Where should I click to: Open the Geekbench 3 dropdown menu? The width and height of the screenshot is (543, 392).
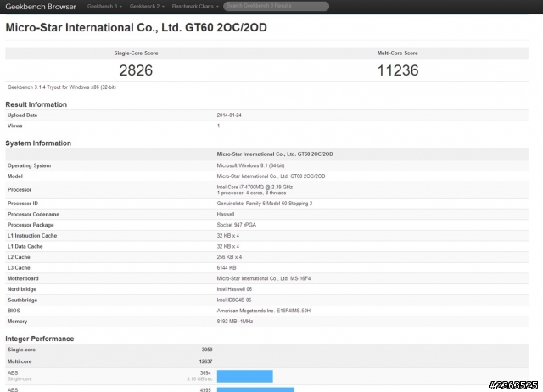pyautogui.click(x=104, y=6)
